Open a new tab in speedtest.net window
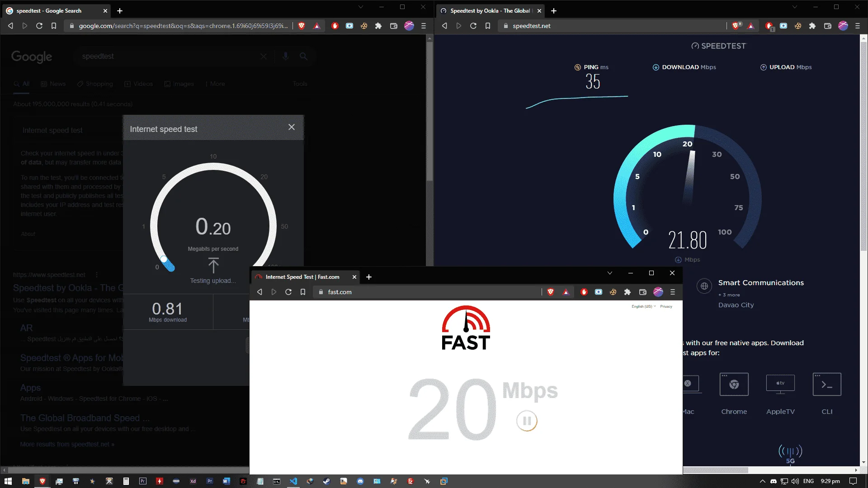This screenshot has width=868, height=488. 554,11
